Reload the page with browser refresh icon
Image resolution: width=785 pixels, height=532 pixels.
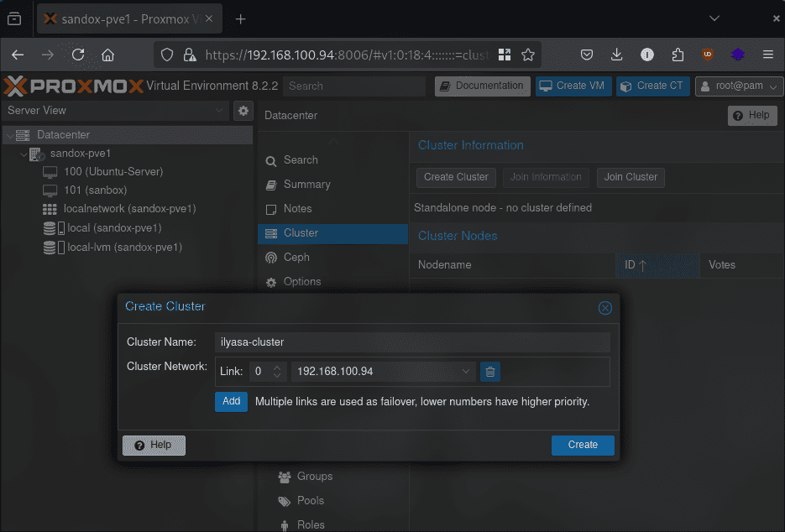tap(78, 55)
